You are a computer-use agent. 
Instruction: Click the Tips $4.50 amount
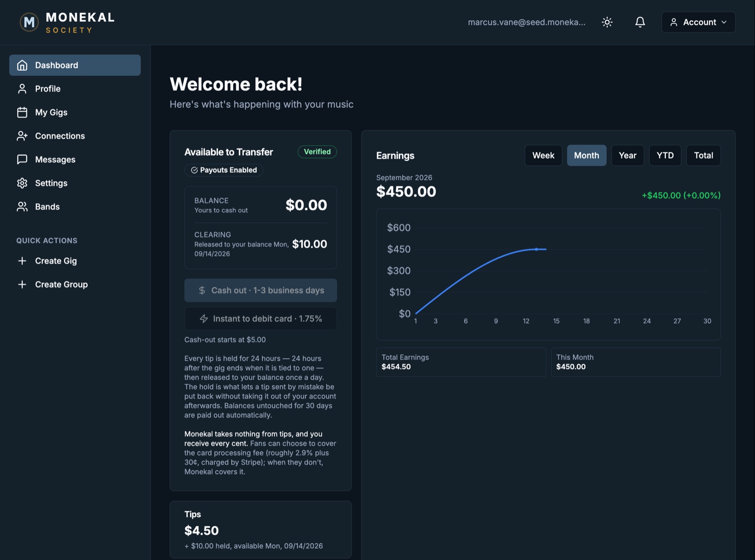[201, 530]
